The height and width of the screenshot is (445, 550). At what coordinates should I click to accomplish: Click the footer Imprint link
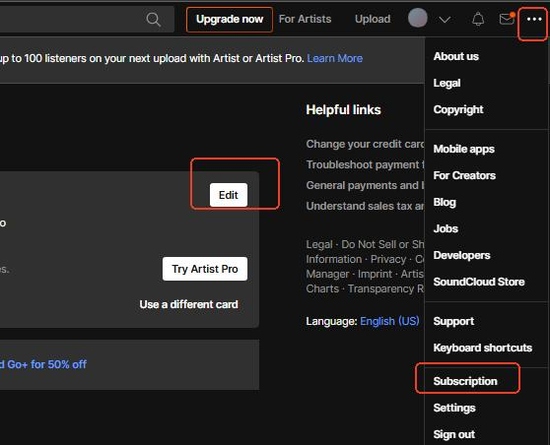pyautogui.click(x=375, y=274)
